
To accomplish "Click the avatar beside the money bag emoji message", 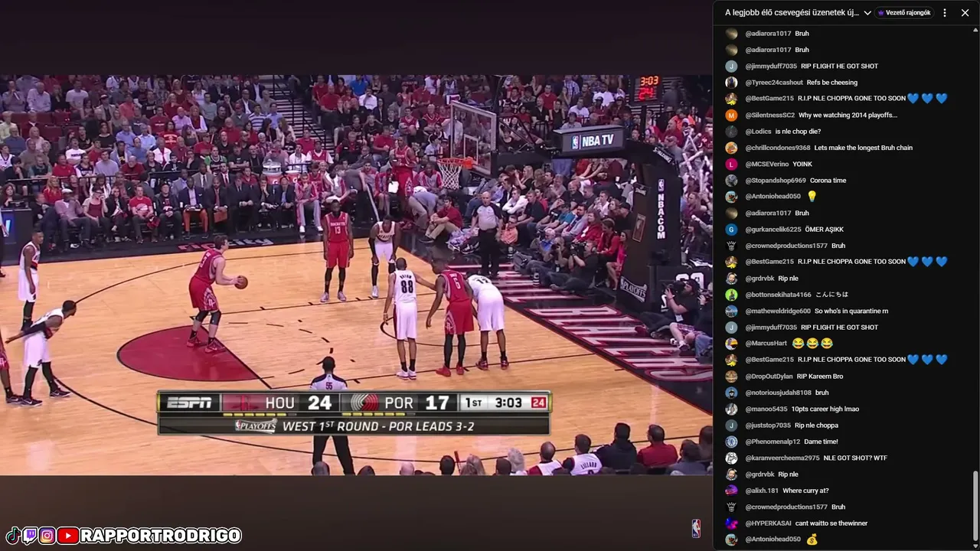I will pos(731,540).
